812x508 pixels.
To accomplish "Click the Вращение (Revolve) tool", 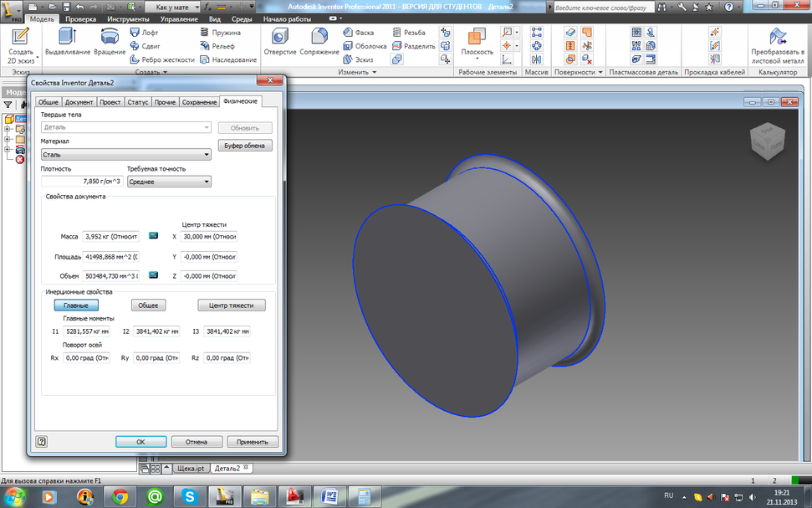I will coord(109,41).
